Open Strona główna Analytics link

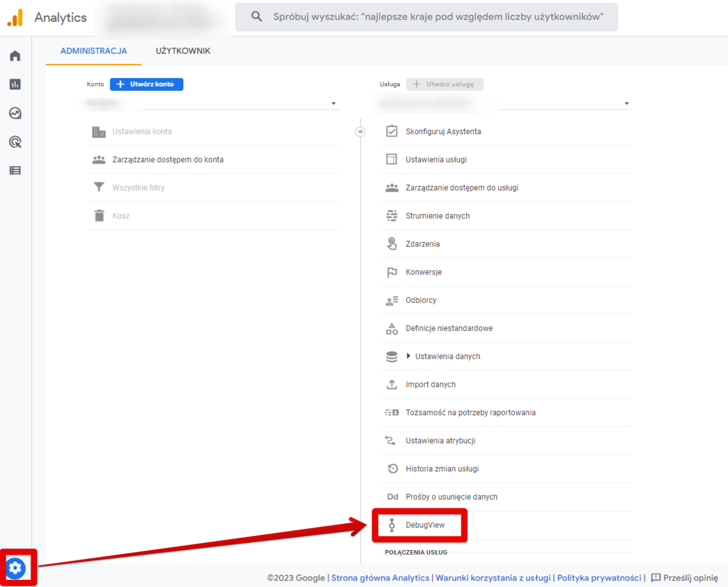click(380, 577)
